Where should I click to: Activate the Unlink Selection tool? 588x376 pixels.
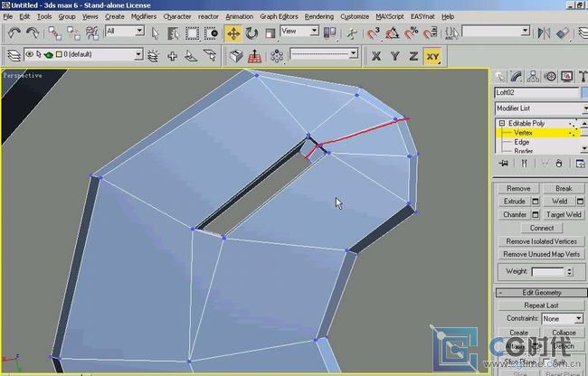[73, 33]
